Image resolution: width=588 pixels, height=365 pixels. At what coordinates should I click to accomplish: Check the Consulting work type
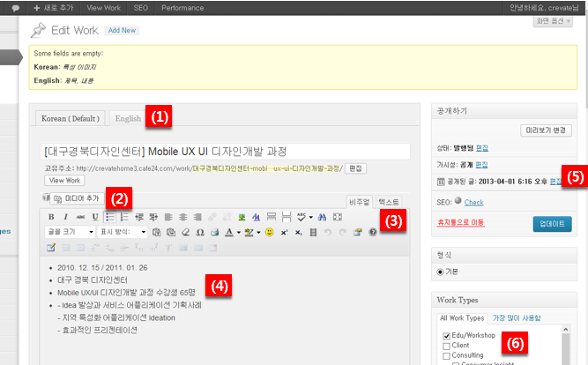(446, 355)
